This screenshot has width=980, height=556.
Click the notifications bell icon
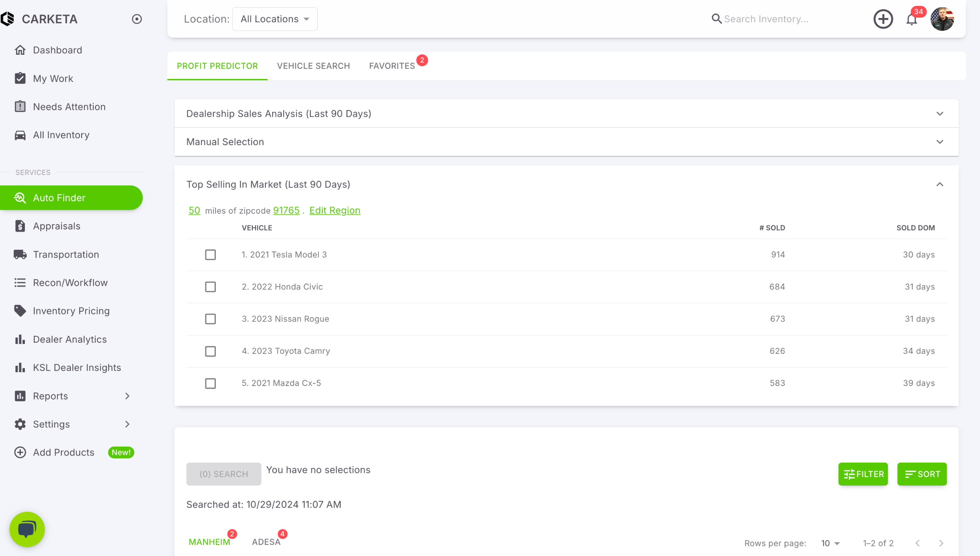click(911, 19)
